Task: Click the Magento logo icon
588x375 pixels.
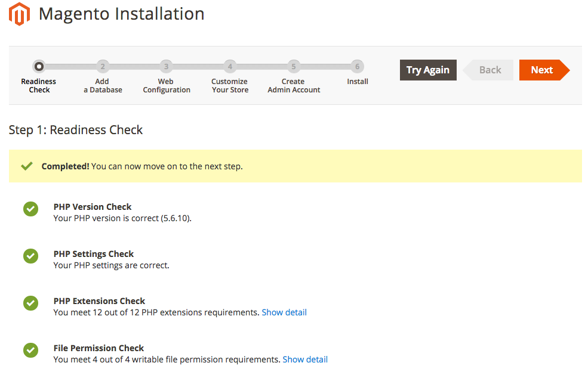Action: pos(19,14)
